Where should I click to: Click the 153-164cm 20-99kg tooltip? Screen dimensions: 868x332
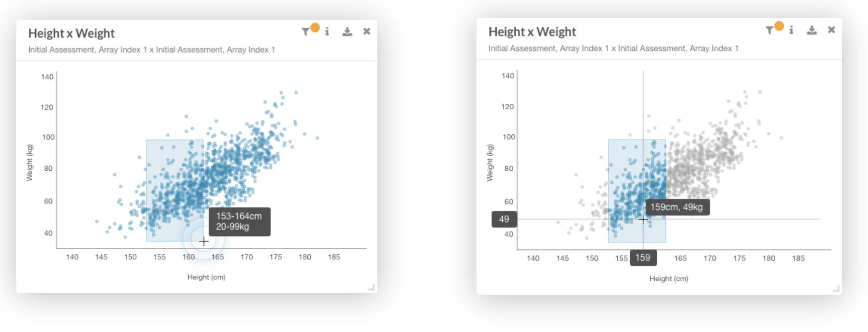[240, 222]
